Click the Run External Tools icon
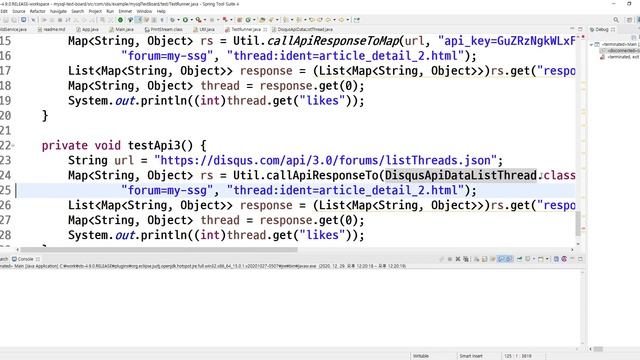 pyautogui.click(x=199, y=20)
